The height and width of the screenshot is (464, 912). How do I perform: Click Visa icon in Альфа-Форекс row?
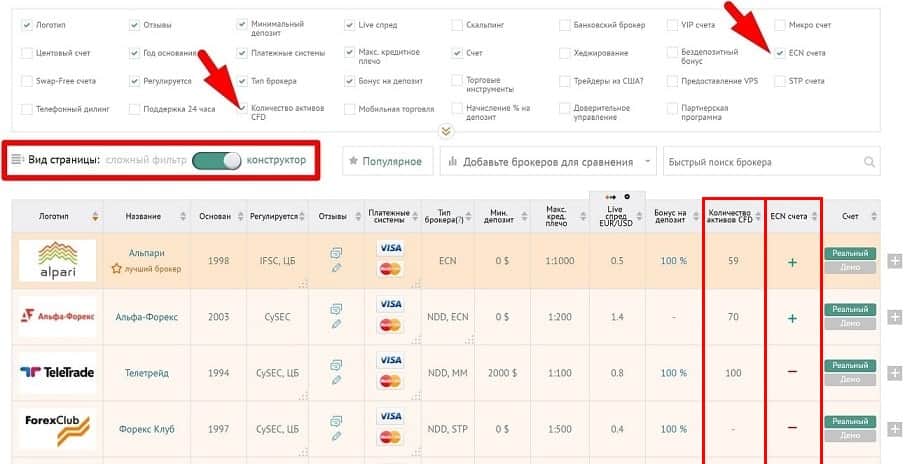click(x=391, y=304)
